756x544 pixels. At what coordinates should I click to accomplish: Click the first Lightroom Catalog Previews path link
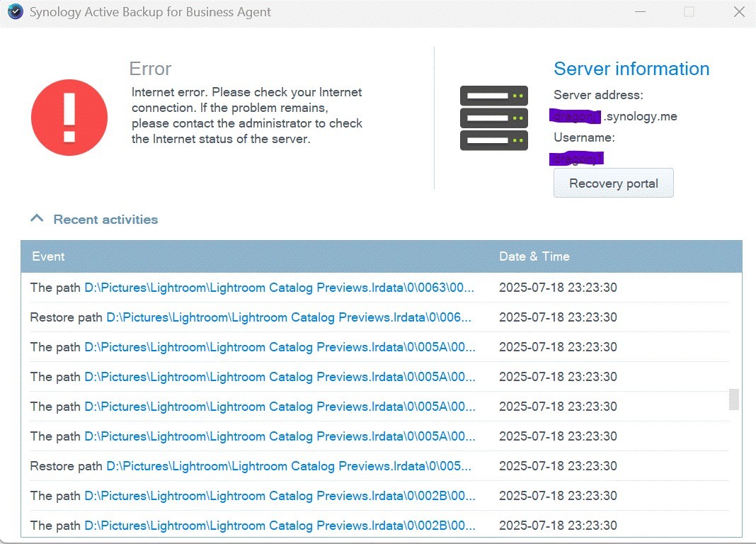[x=278, y=288]
